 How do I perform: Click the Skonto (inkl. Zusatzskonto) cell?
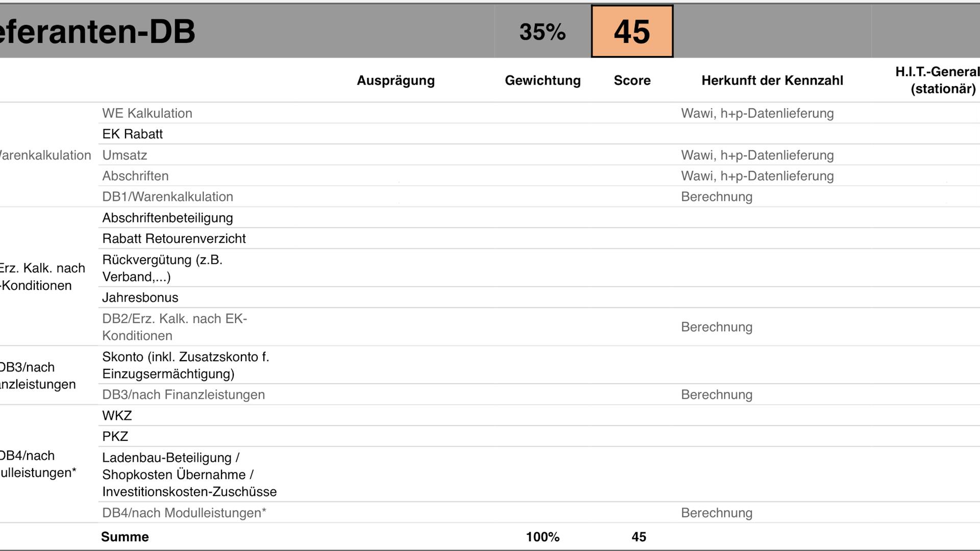coord(185,365)
